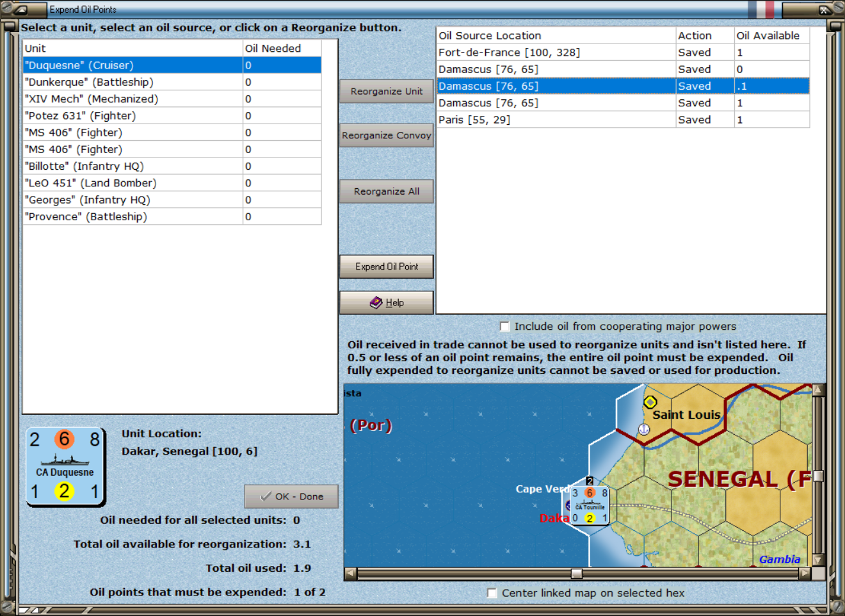
Task: Click the book icon on Help button
Action: [376, 302]
